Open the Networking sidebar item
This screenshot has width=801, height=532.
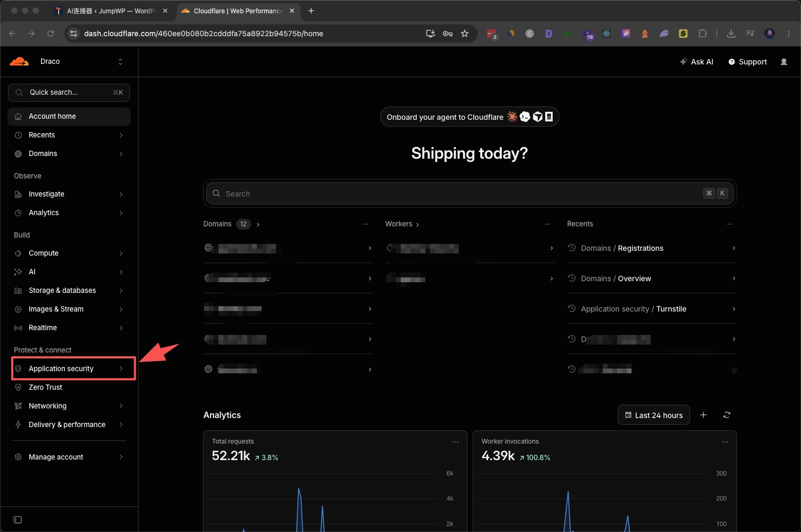click(x=69, y=406)
